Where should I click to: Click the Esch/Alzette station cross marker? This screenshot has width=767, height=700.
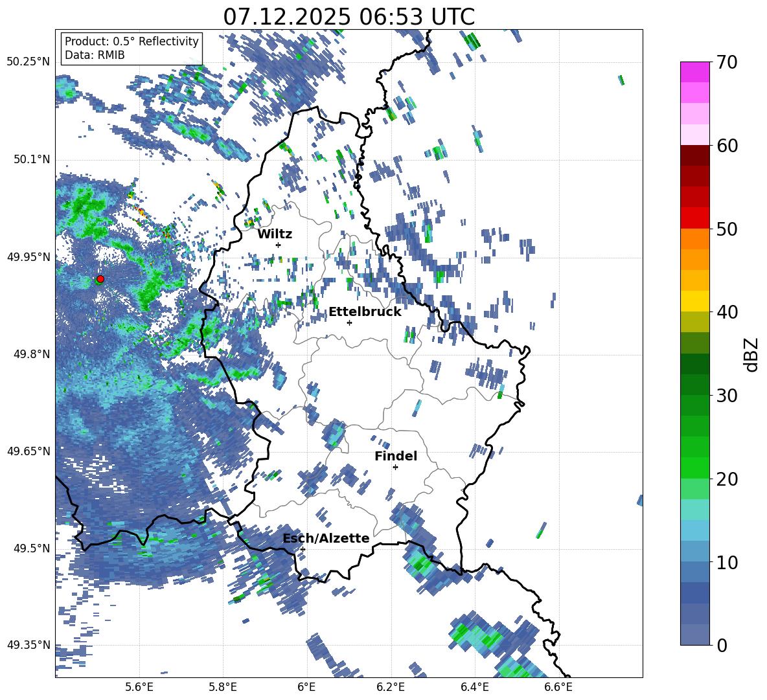(303, 549)
